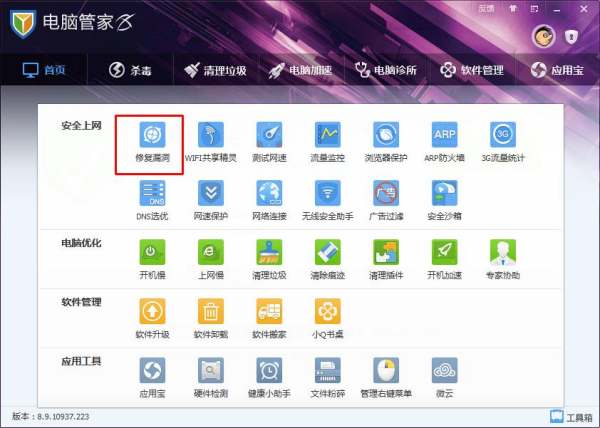Click the 应用工具 section label
This screenshot has height=428, width=600.
tap(81, 361)
